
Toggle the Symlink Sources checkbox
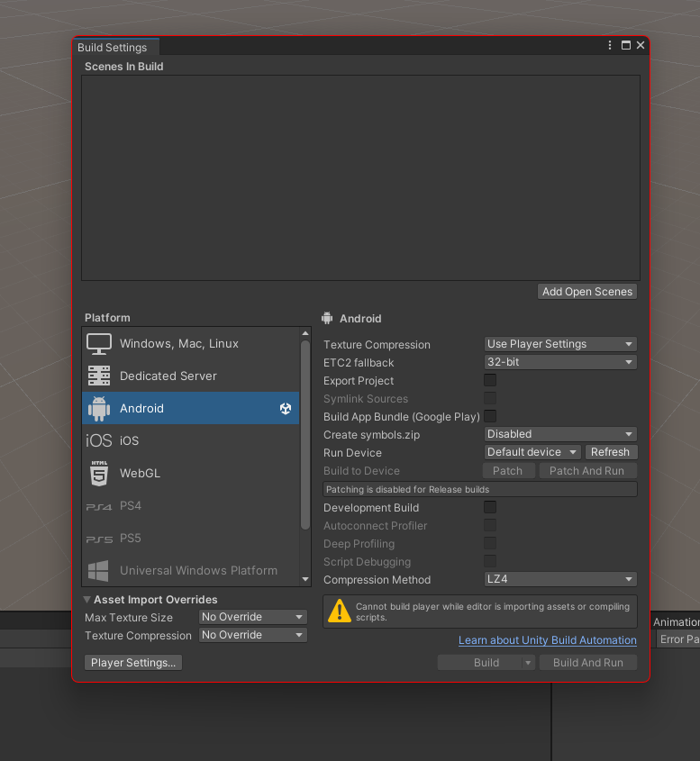[490, 398]
